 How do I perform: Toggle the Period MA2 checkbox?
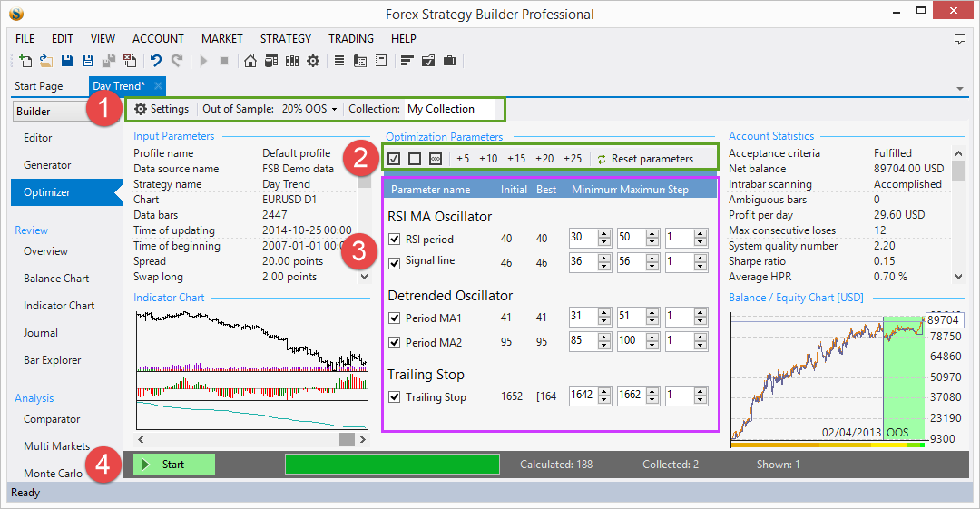tap(394, 342)
